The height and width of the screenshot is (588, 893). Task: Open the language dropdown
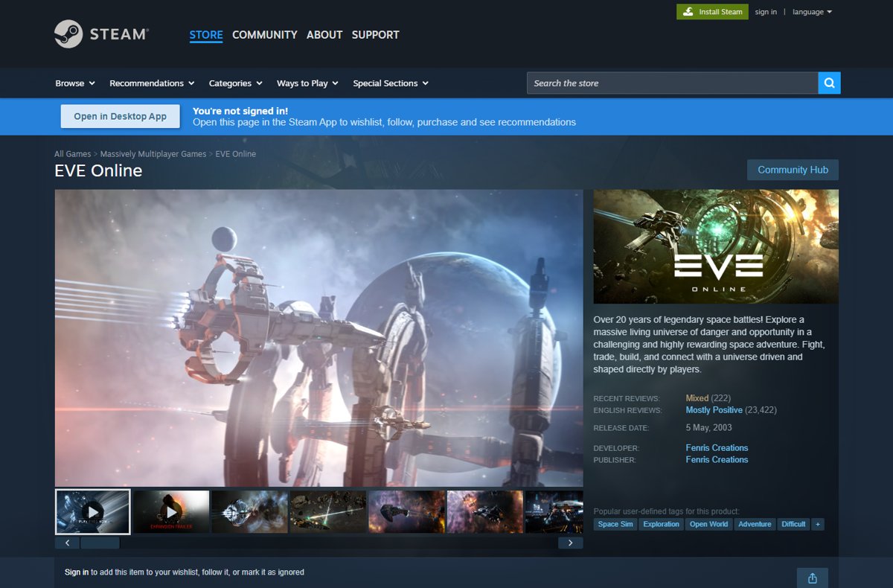click(812, 12)
